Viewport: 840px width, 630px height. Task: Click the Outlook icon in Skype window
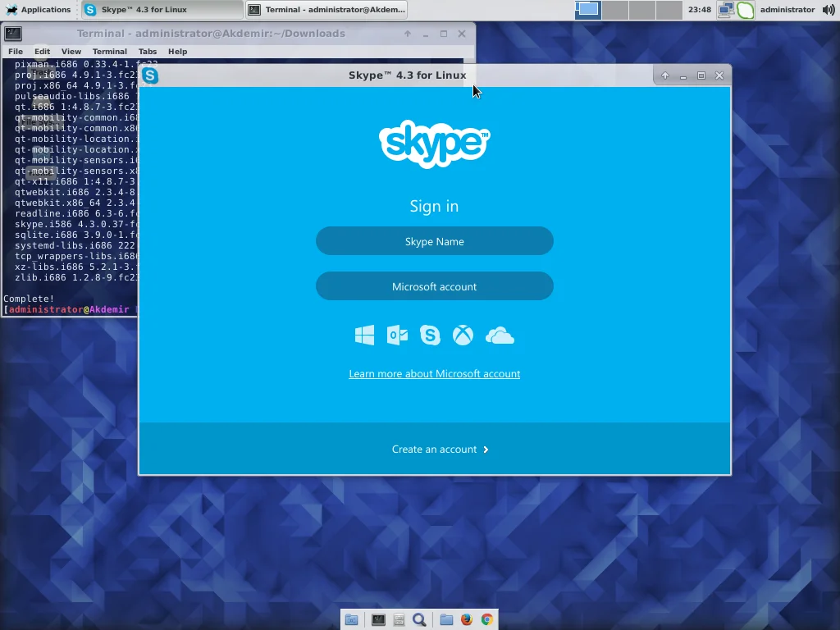[397, 336]
